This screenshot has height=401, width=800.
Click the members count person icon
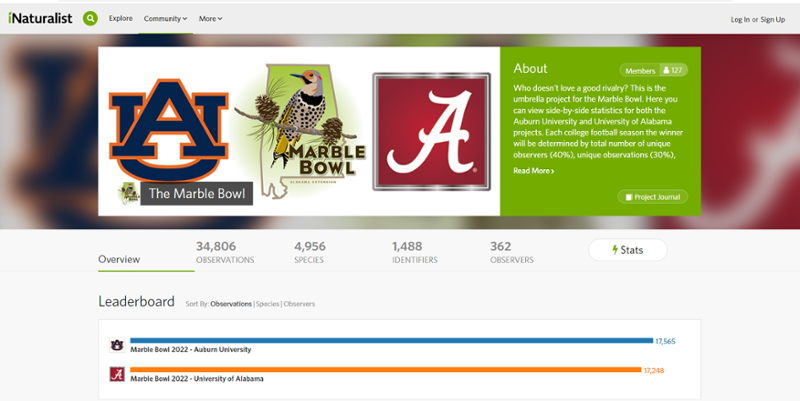click(x=666, y=71)
